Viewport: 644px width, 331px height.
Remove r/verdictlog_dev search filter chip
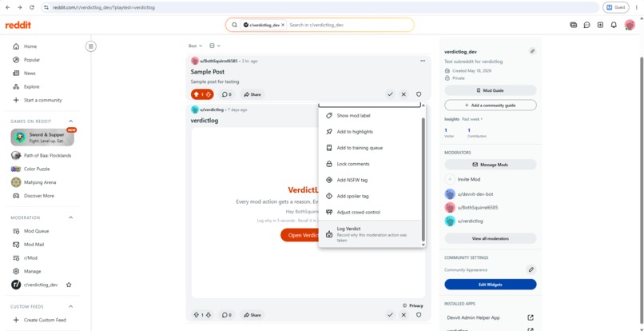point(283,25)
